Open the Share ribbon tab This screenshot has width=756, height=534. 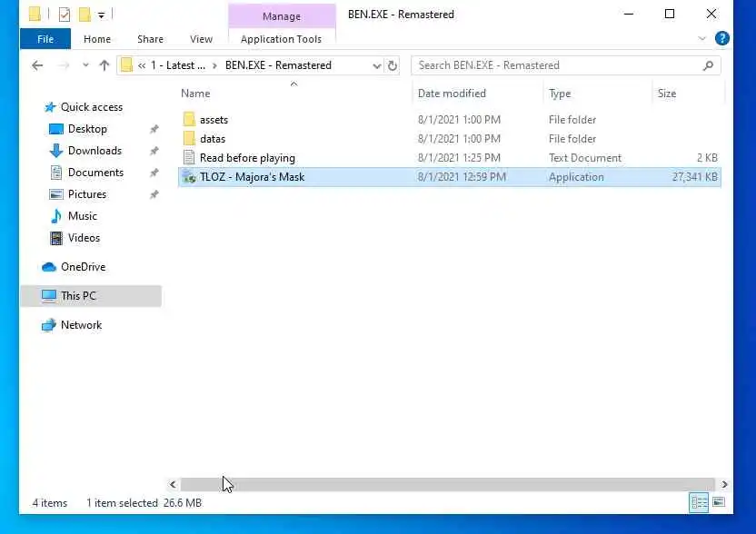click(150, 39)
